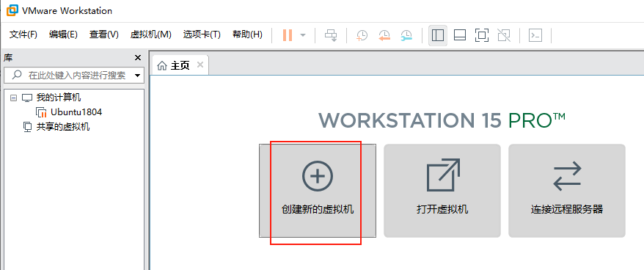Enter full screen mode icon
Screen dimensions: 644x270
[481, 35]
